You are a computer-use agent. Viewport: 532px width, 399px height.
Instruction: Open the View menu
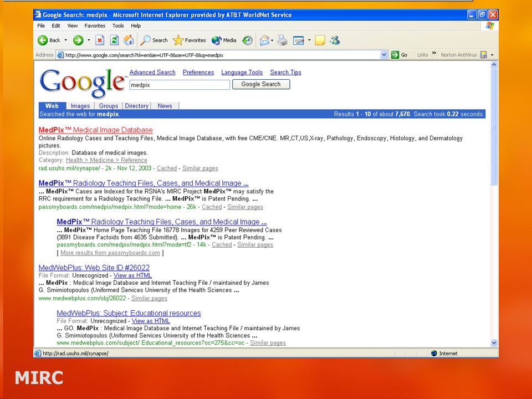tap(72, 26)
